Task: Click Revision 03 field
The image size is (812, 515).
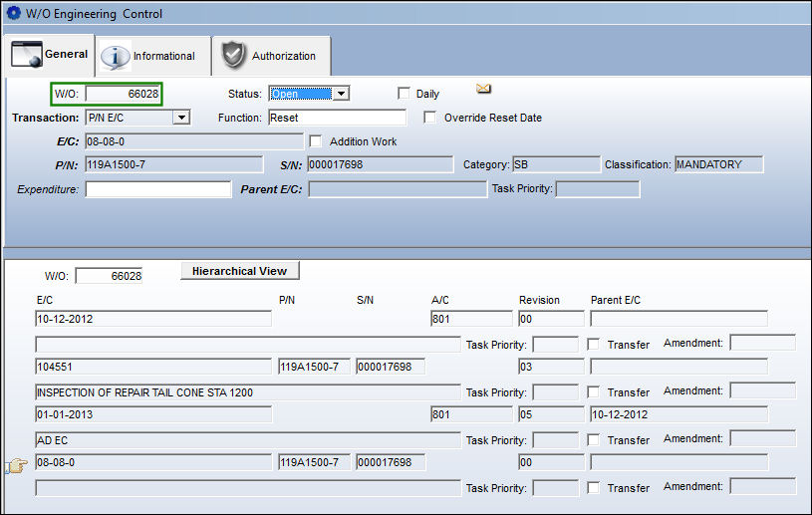Action: coord(551,367)
